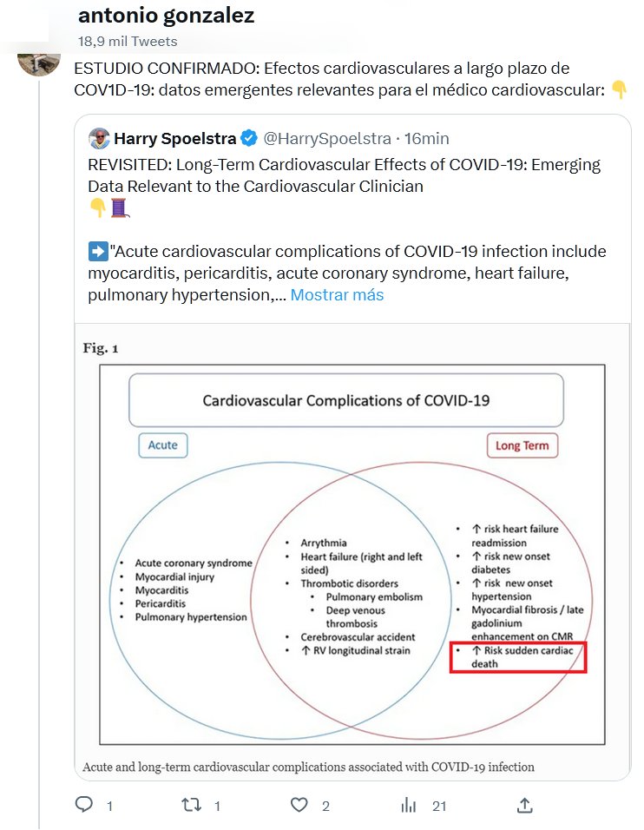Screen dimensions: 644x830
Task: Click the reply speech bubble icon
Action: coord(84,805)
